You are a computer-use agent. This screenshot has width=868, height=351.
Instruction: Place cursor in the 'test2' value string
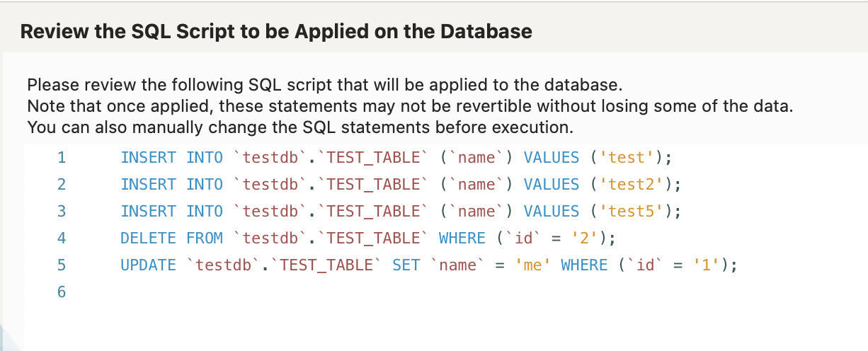(631, 184)
